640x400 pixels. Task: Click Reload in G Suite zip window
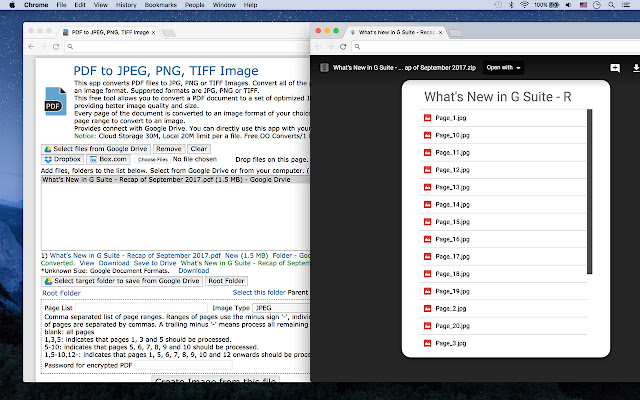[x=343, y=47]
